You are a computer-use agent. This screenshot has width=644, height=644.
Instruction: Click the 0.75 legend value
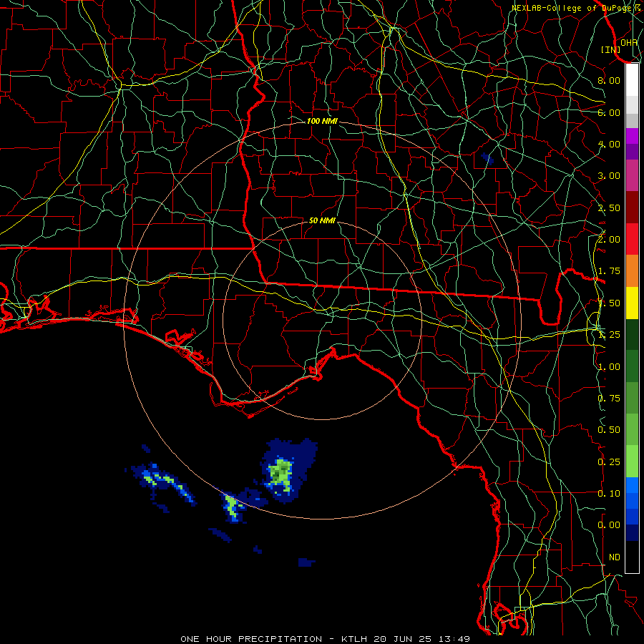[x=609, y=399]
